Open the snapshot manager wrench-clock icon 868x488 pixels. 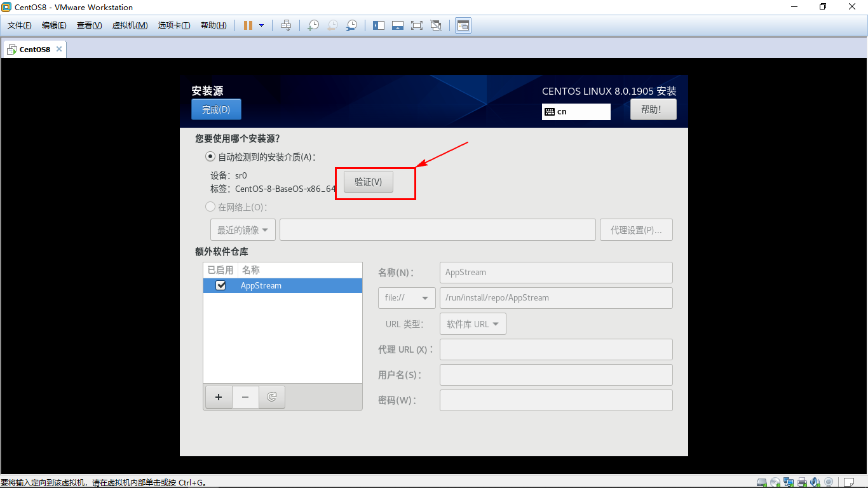point(351,25)
